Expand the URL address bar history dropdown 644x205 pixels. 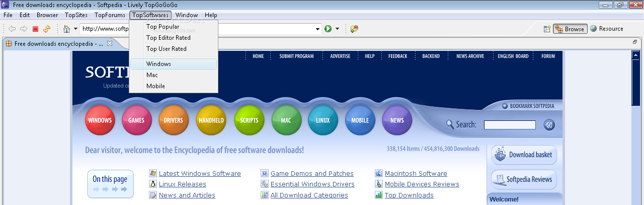318,29
